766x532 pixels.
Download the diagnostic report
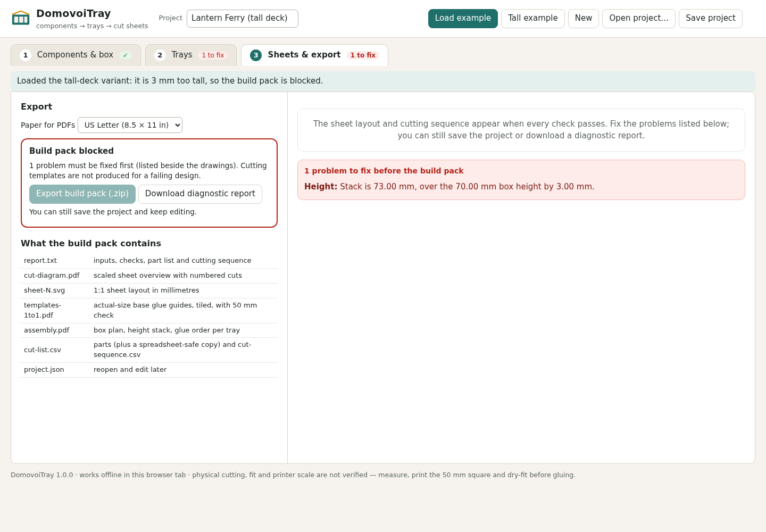tap(200, 194)
